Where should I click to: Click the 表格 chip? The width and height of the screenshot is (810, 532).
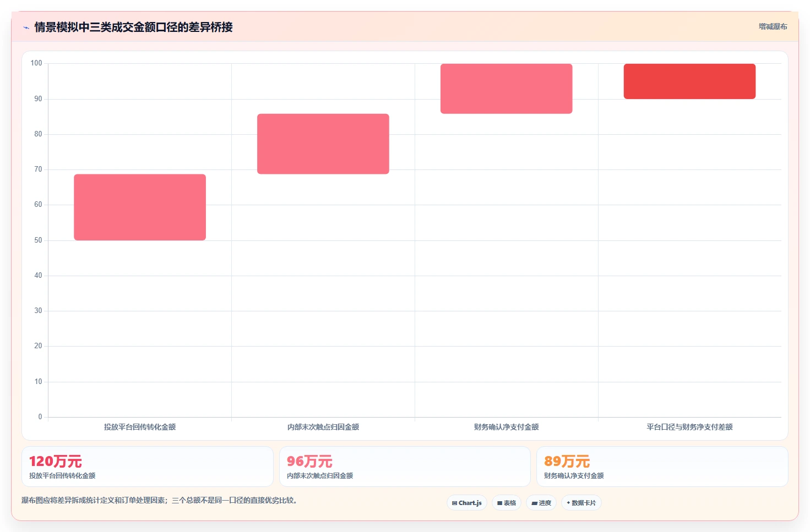point(507,503)
